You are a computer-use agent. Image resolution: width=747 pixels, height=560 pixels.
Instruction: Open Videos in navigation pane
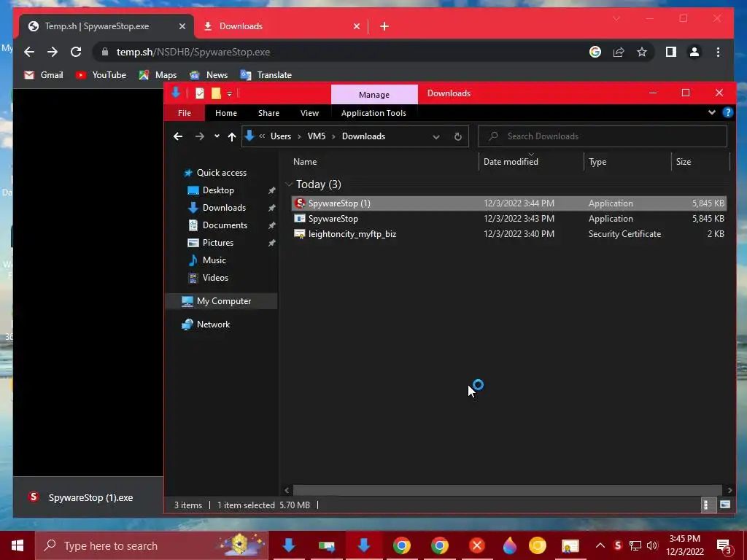point(215,278)
